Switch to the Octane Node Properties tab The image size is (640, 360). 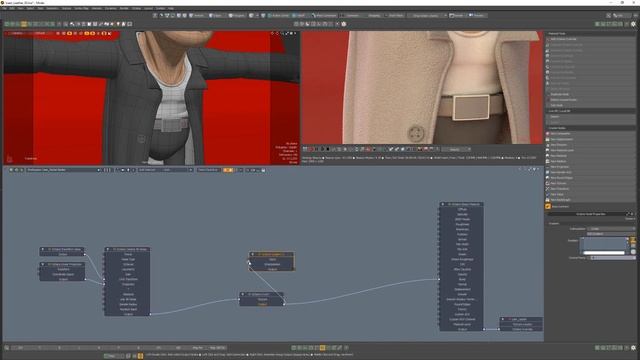tap(591, 214)
